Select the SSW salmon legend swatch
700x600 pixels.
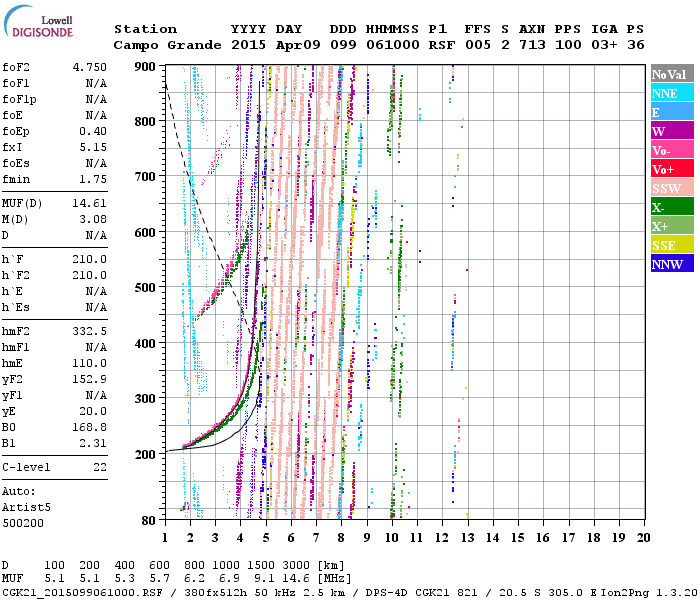pyautogui.click(x=672, y=188)
